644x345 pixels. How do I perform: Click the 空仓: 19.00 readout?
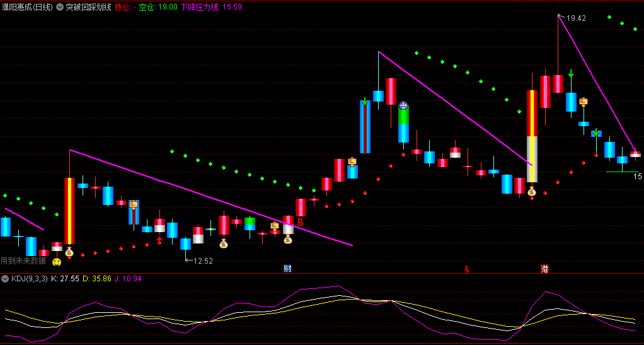tap(158, 7)
